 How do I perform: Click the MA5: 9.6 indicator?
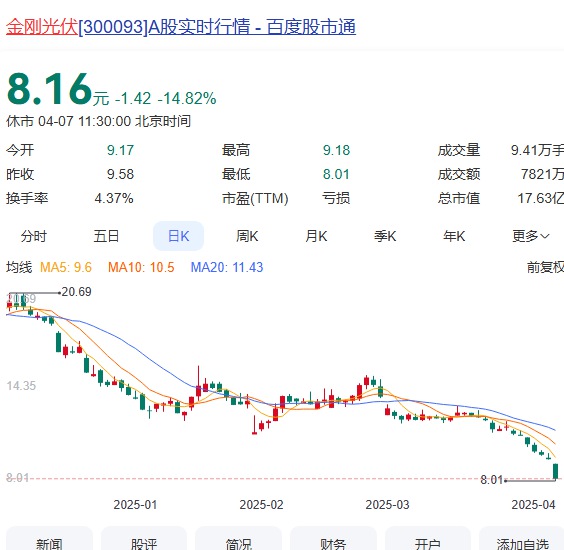click(x=66, y=267)
